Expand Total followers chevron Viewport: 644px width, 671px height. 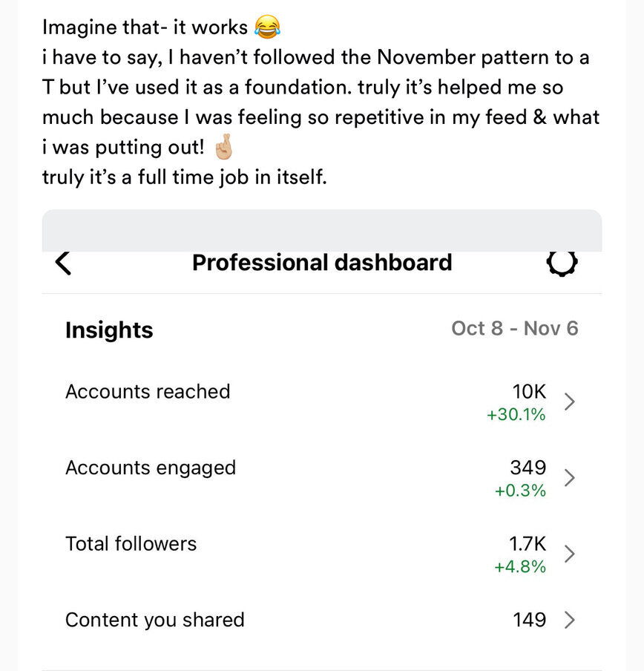pos(569,554)
